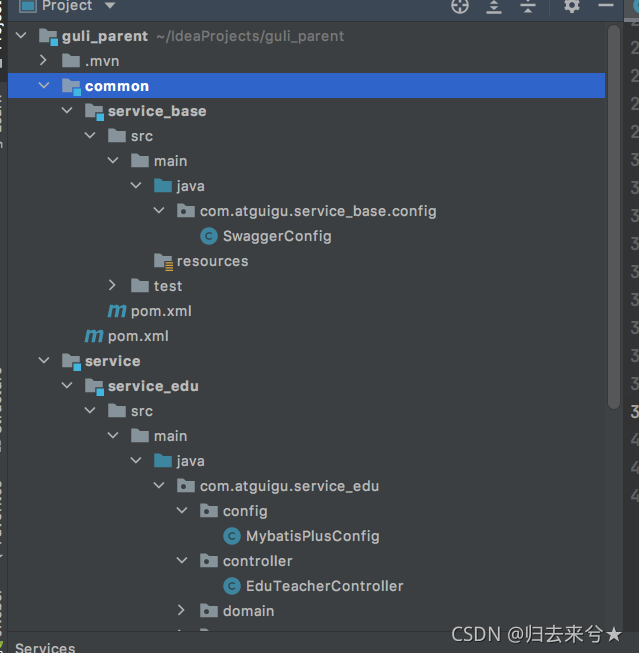Collapse the guli_parent root node
Viewport: 639px width, 653px height.
[x=21, y=36]
